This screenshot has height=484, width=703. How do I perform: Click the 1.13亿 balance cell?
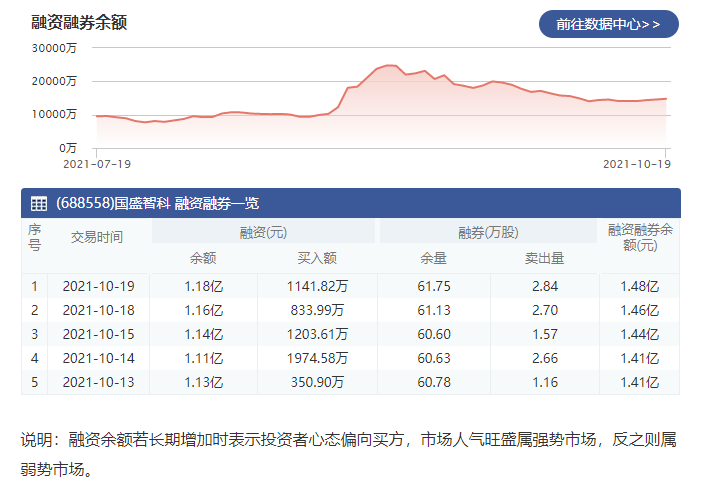pos(204,382)
